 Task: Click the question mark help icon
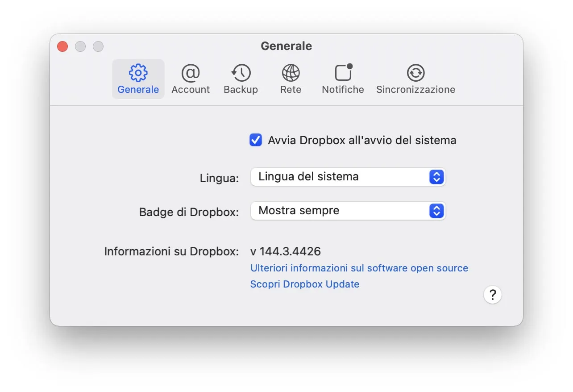click(493, 295)
